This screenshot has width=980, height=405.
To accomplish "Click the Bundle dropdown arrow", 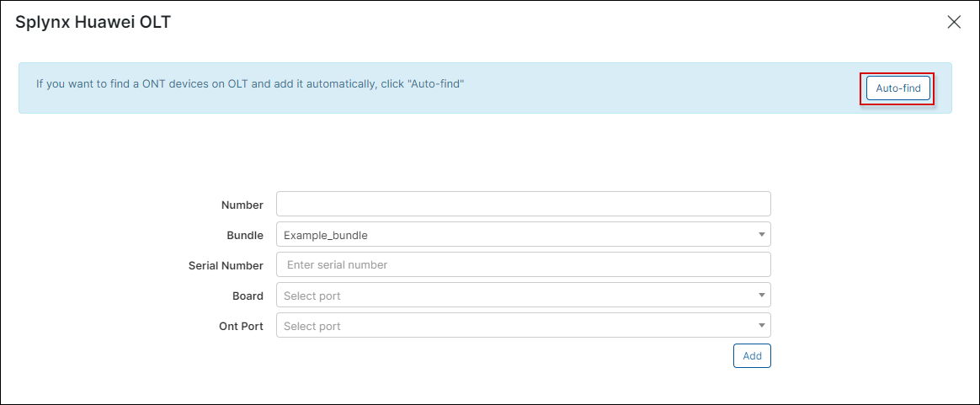I will point(761,234).
